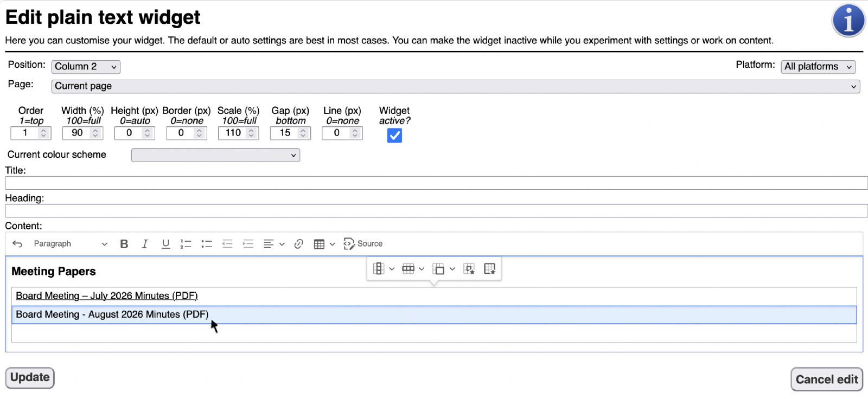868x399 pixels.
Task: Switch the editor to Source view
Action: (x=363, y=244)
